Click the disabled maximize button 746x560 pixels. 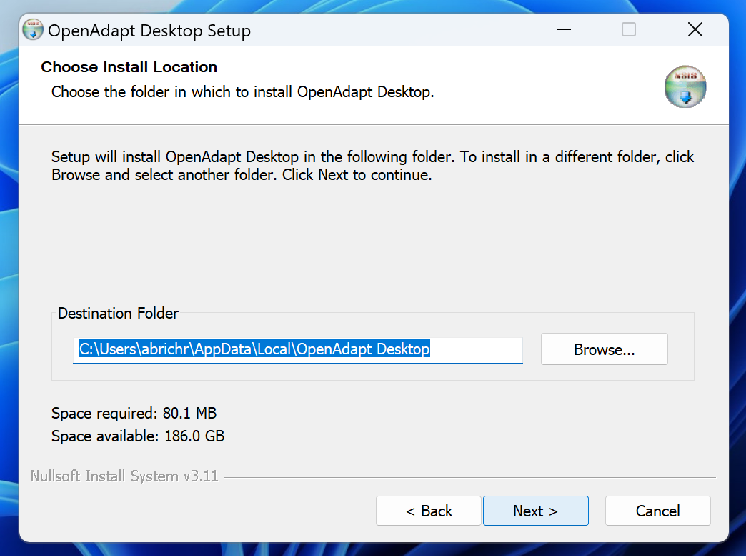tap(629, 30)
